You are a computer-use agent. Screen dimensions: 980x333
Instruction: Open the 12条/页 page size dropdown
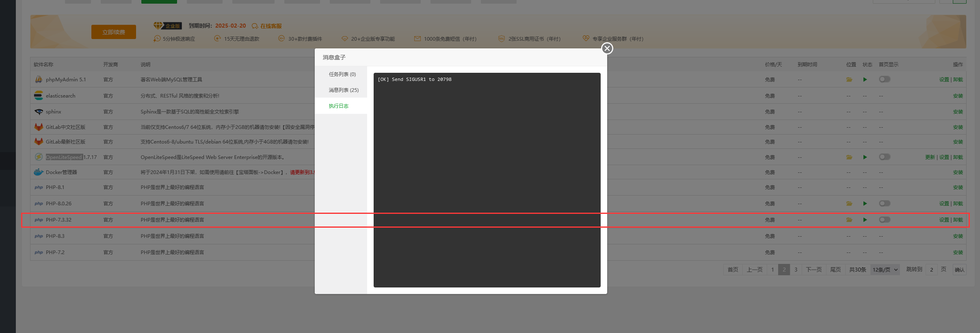[885, 270]
